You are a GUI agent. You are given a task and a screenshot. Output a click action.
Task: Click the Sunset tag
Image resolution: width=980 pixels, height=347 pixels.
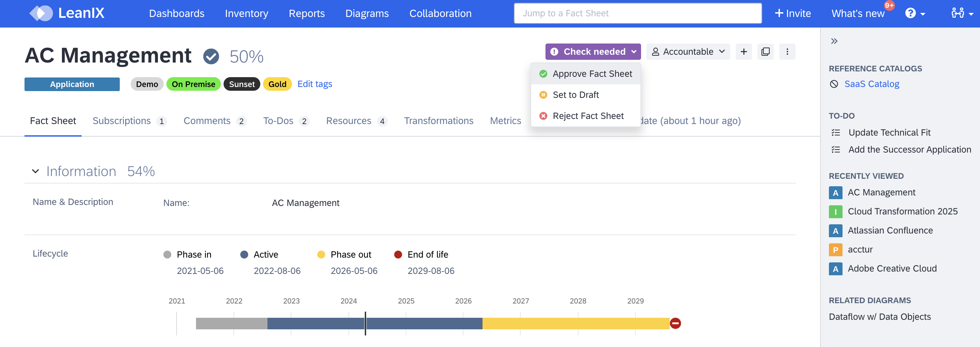point(242,84)
